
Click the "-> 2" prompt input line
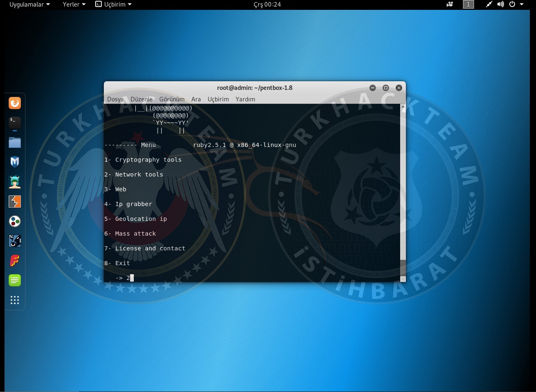click(125, 278)
